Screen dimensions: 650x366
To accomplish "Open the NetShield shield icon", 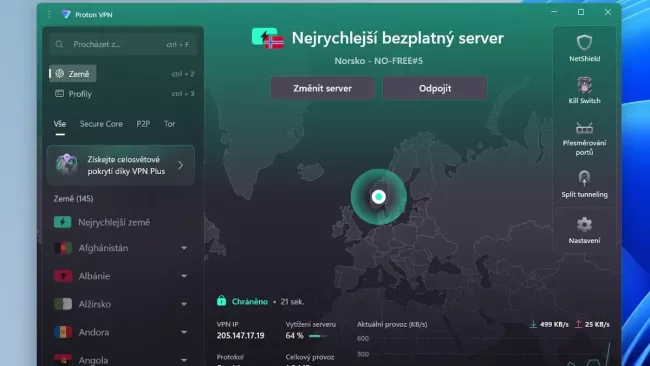I will coord(584,42).
